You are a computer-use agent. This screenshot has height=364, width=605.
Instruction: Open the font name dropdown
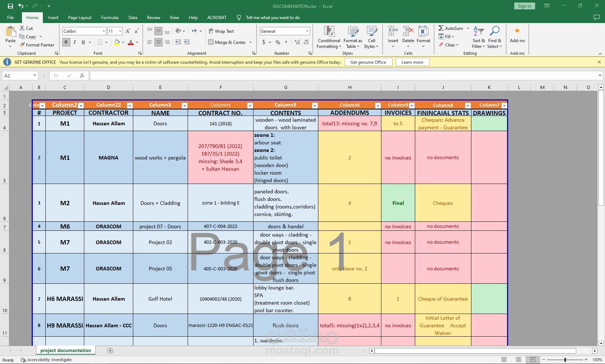point(103,31)
